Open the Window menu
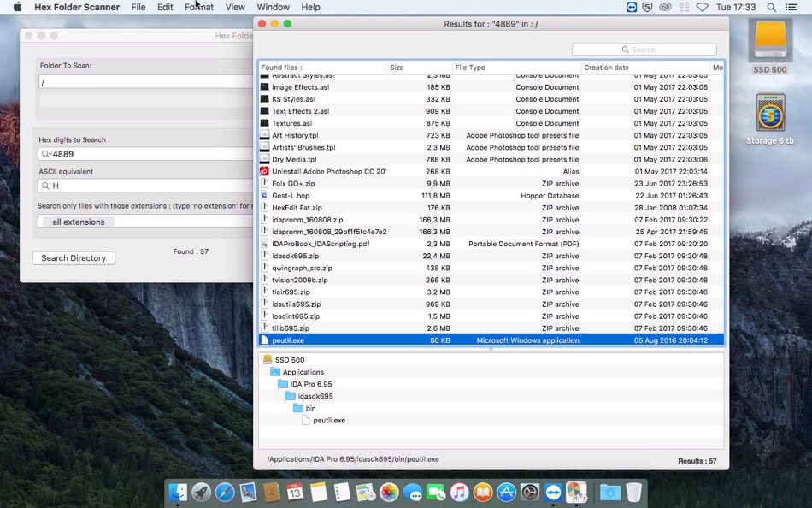Image resolution: width=812 pixels, height=508 pixels. 273,7
